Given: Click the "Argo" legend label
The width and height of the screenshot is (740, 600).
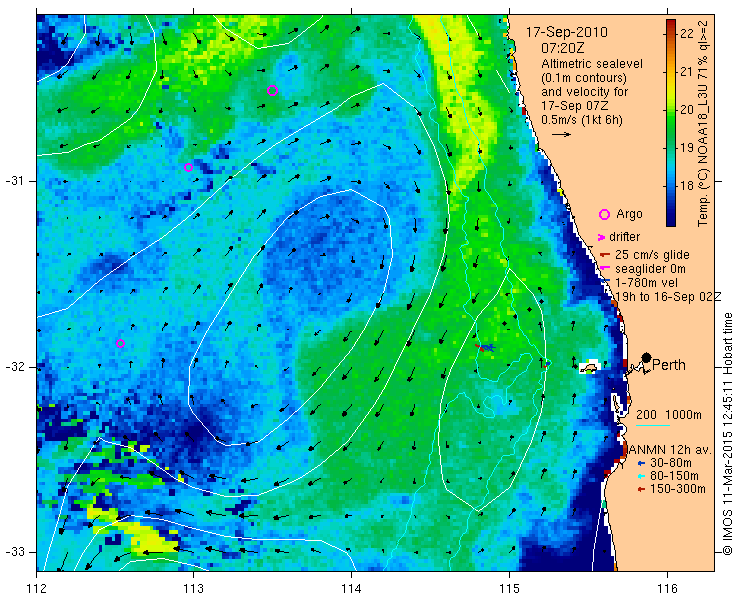Looking at the screenshot, I should (629, 214).
